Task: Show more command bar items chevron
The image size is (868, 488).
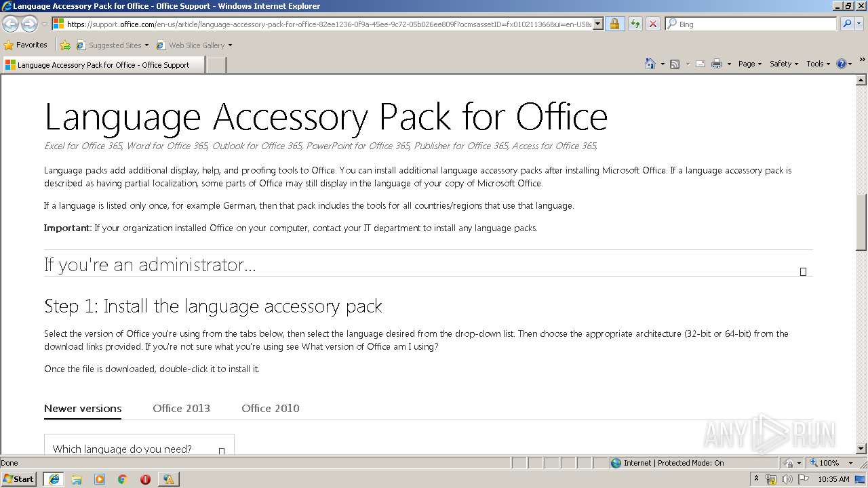Action: (x=863, y=60)
